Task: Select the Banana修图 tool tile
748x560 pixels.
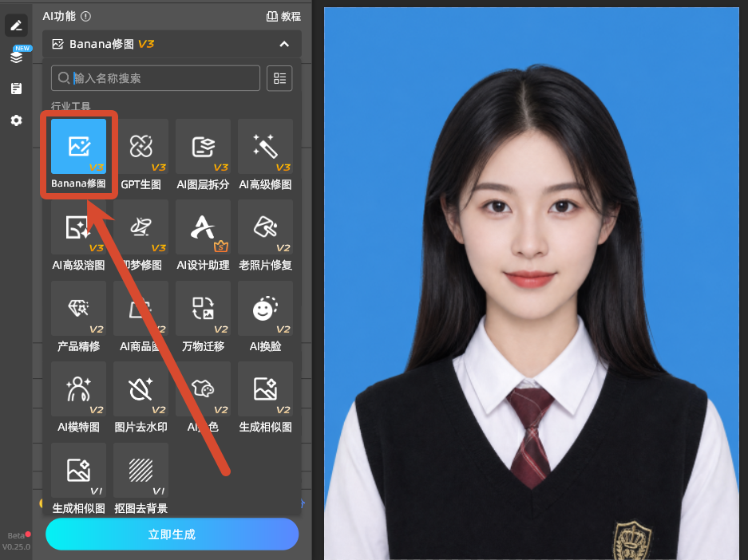Action: (79, 146)
